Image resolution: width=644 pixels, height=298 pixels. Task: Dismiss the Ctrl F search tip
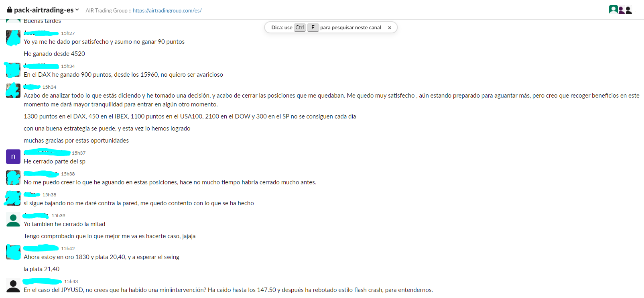click(389, 28)
